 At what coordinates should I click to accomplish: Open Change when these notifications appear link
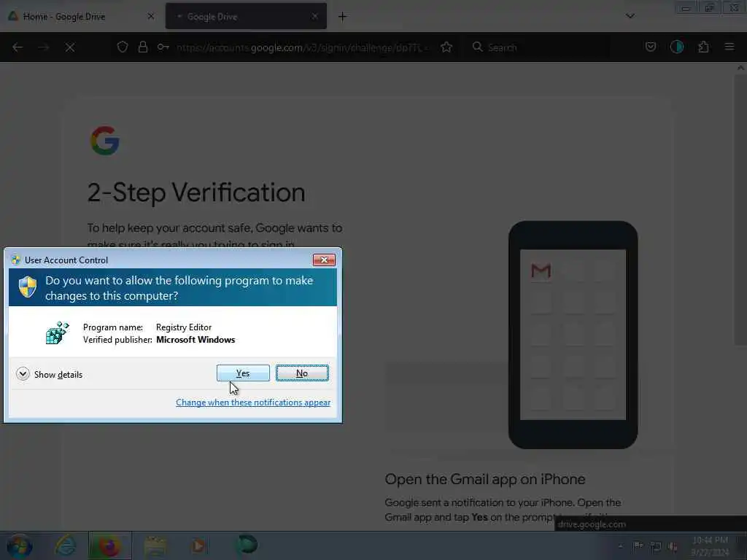[253, 402]
